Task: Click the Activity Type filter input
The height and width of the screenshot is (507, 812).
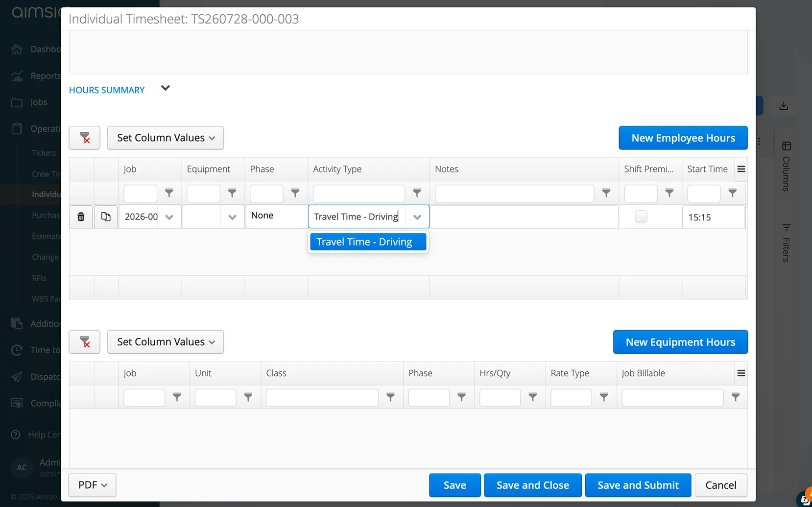Action: [x=359, y=193]
